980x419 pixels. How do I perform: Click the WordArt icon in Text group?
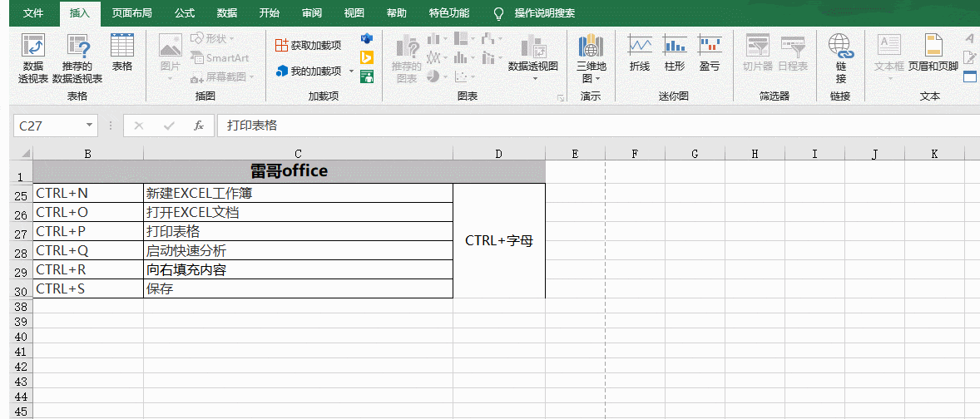970,39
